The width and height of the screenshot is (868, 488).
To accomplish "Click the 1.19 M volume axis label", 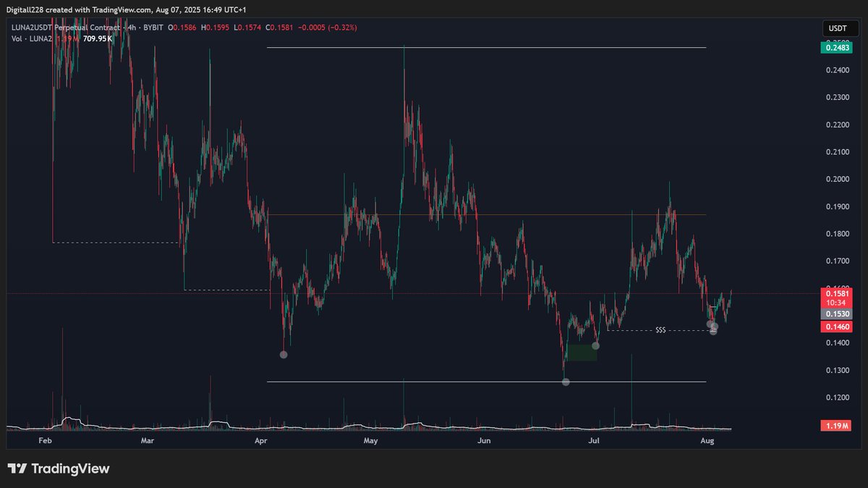I will 837,426.
